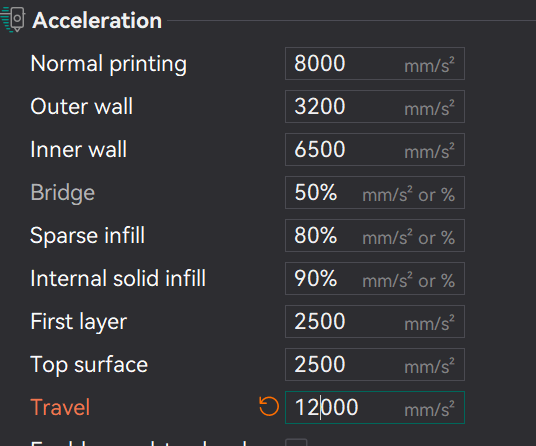Toggle the partially visible checkbox below Travel

pyautogui.click(x=296, y=442)
